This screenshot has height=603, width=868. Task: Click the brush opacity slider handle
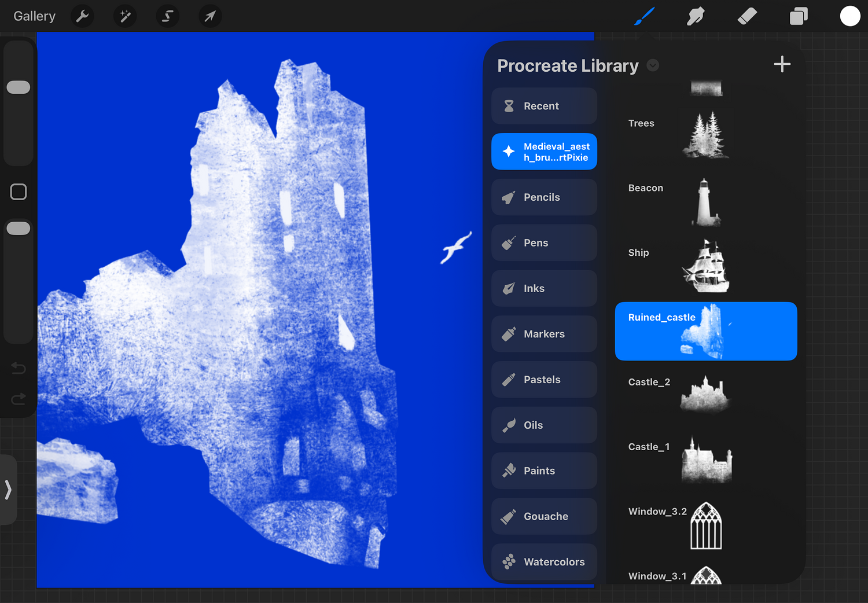19,229
